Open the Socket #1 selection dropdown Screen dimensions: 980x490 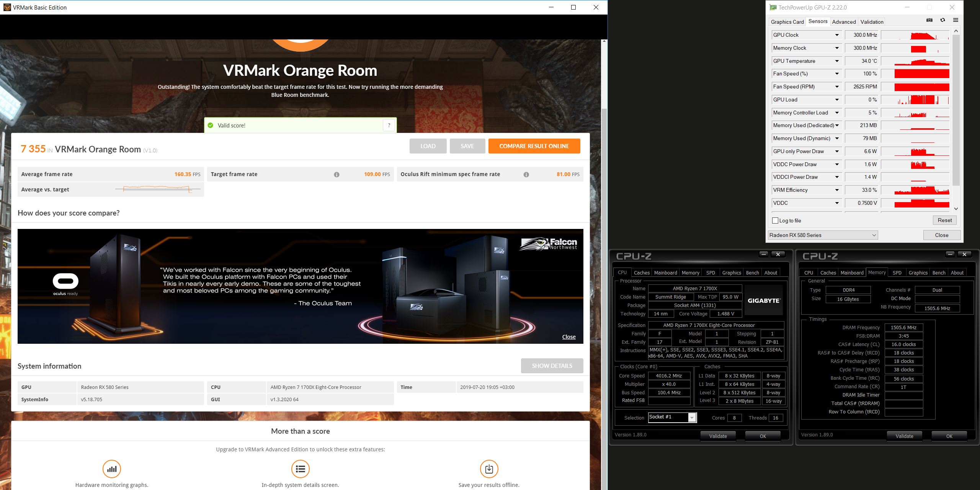(672, 418)
